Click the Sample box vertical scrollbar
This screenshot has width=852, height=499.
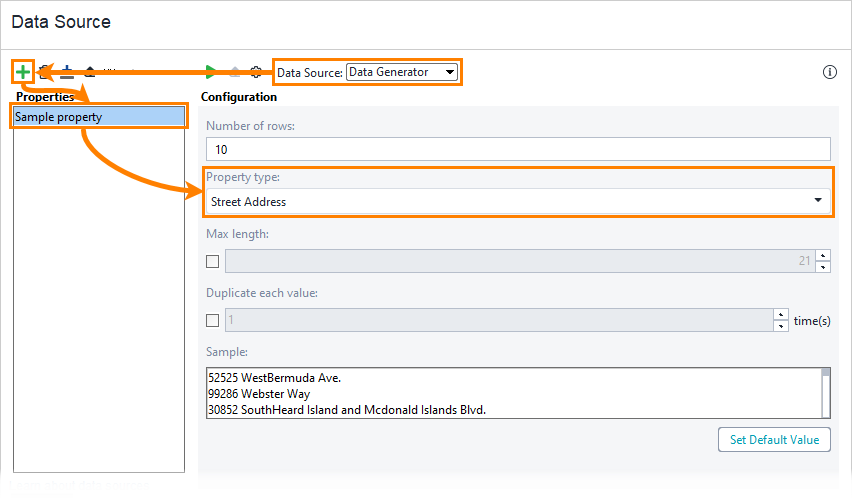825,392
